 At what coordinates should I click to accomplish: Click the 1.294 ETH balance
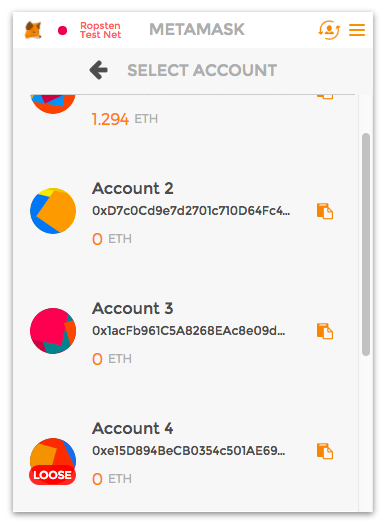(x=125, y=119)
